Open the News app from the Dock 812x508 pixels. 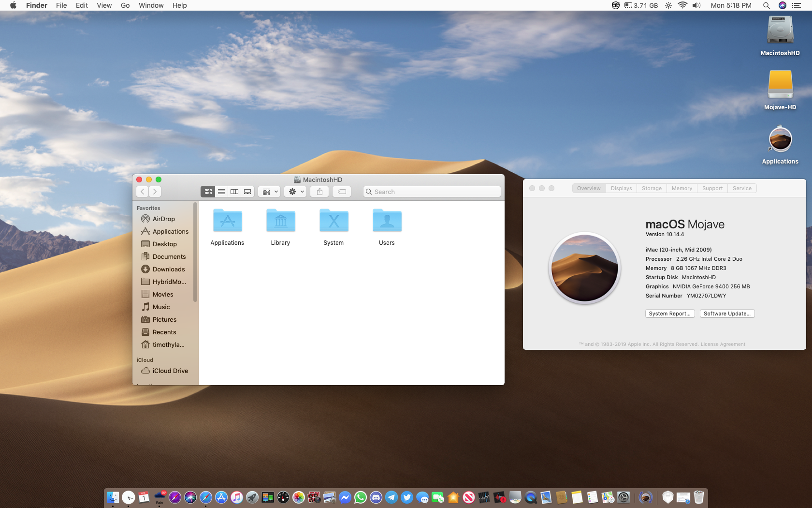469,497
